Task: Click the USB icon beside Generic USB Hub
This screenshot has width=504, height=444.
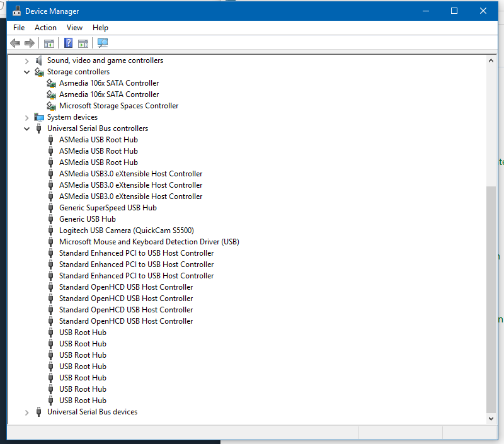Action: (x=51, y=219)
